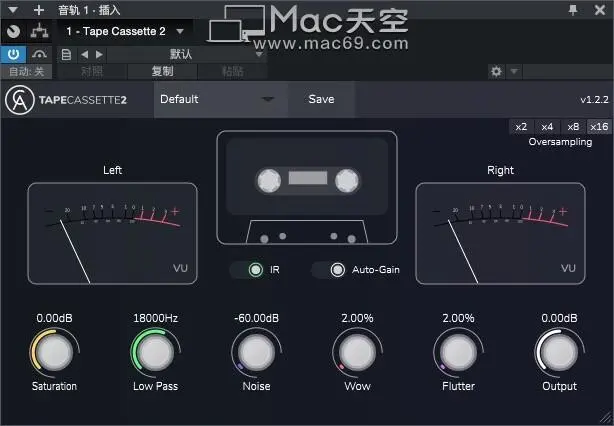
Task: Click the Oversampling label
Action: tap(560, 142)
